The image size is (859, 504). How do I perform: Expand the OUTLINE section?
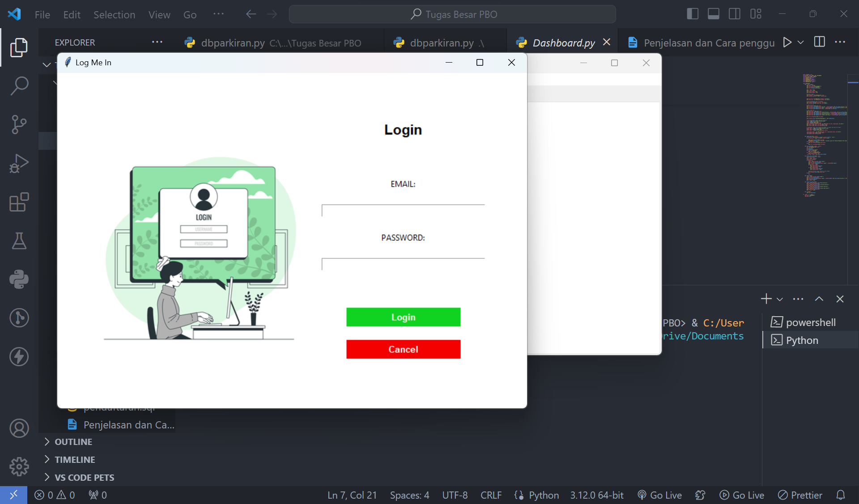(x=73, y=442)
